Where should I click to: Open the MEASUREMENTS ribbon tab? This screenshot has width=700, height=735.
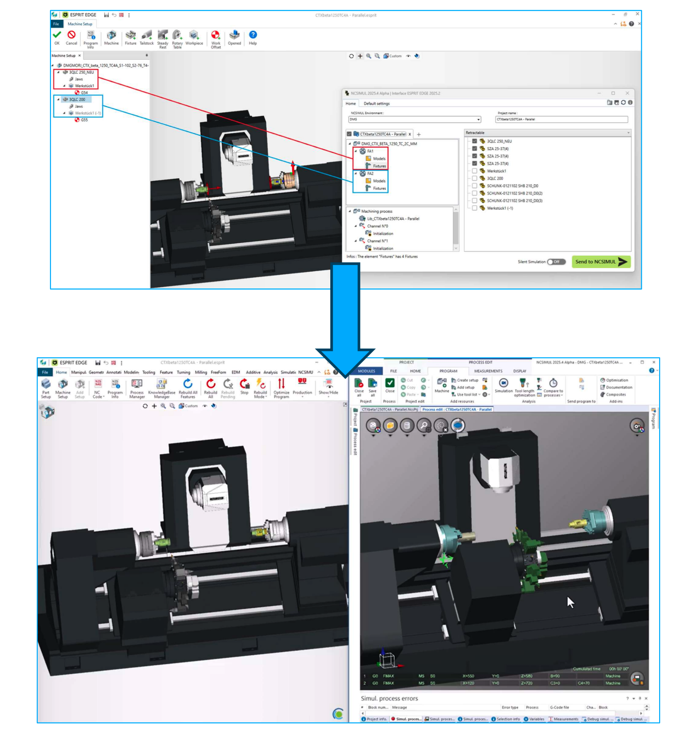(x=488, y=371)
